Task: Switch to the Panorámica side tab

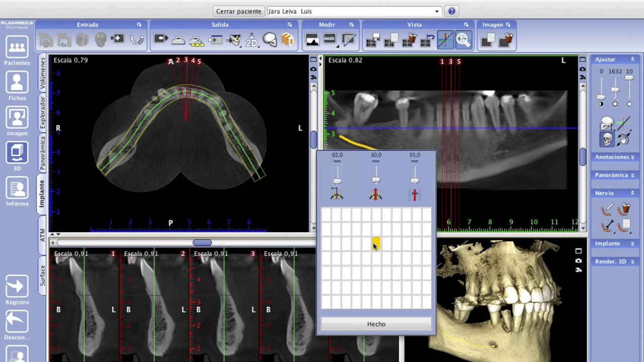Action: (42, 153)
